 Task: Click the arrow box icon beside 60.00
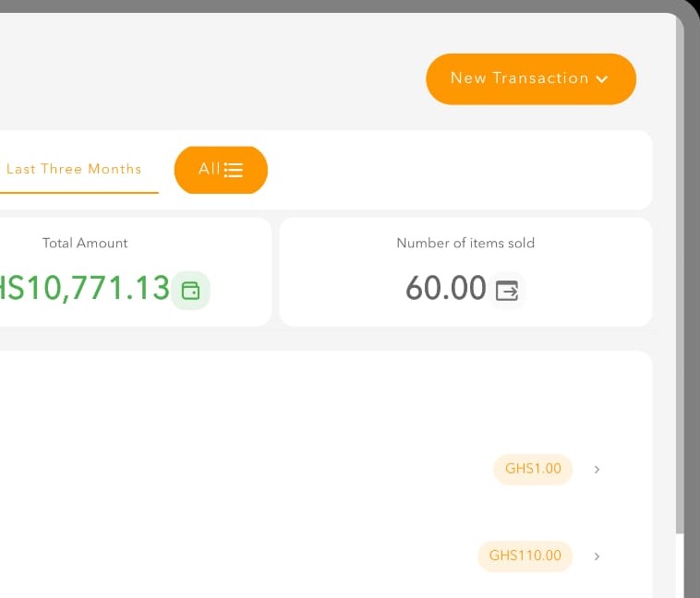(507, 290)
